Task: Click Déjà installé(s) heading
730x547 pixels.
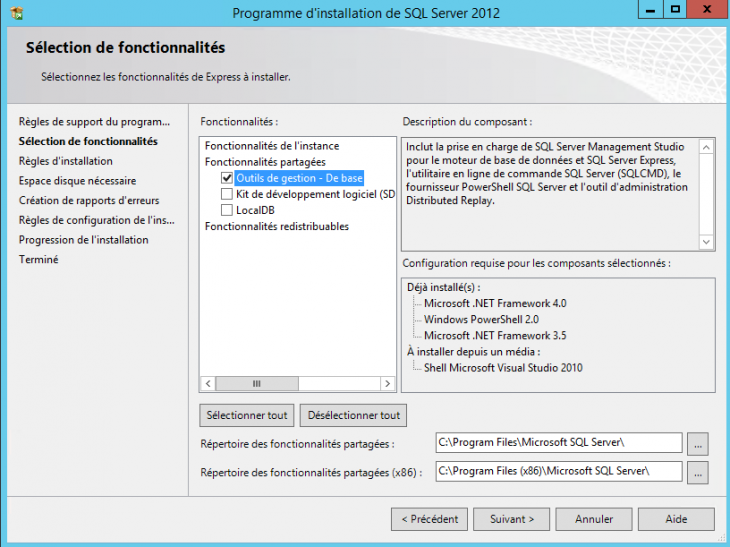Action: [x=443, y=287]
